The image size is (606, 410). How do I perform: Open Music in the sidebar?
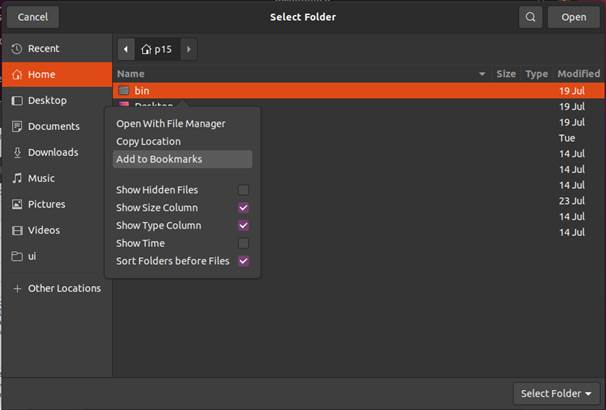pos(57,178)
